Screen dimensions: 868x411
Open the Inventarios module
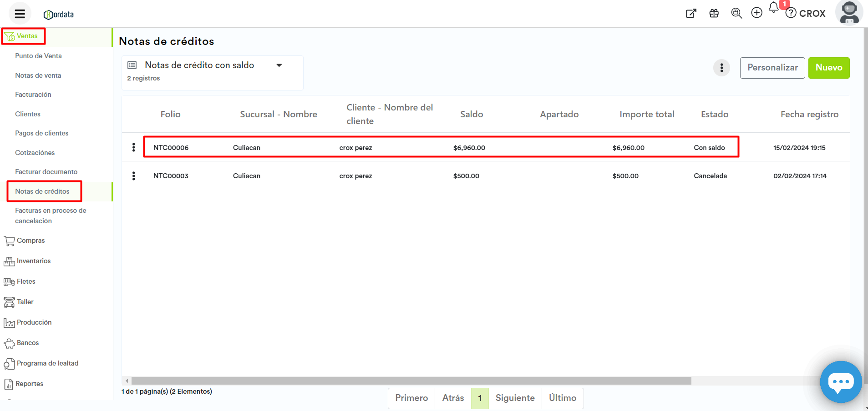click(x=33, y=261)
